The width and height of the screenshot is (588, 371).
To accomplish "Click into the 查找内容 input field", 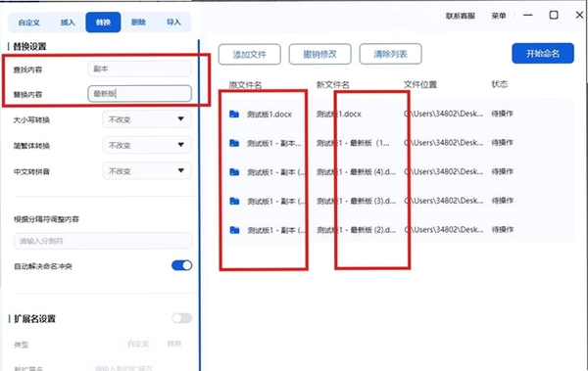I will [139, 69].
